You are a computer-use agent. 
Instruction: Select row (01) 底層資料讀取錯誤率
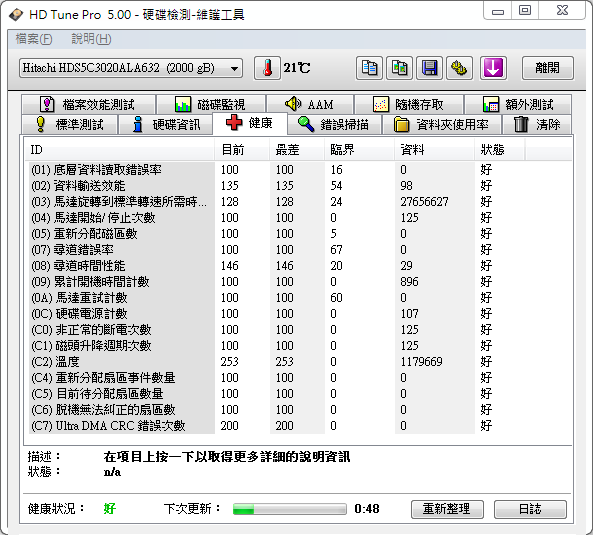(x=299, y=170)
